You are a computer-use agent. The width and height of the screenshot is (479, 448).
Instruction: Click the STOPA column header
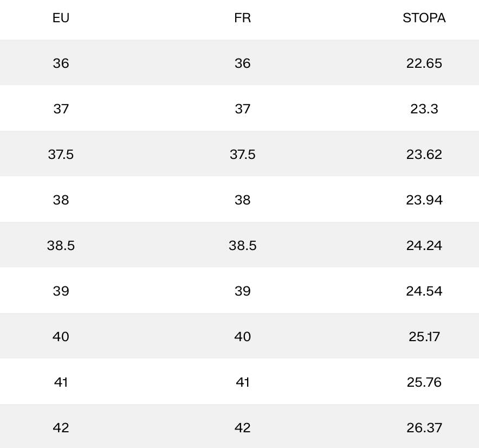tap(424, 18)
